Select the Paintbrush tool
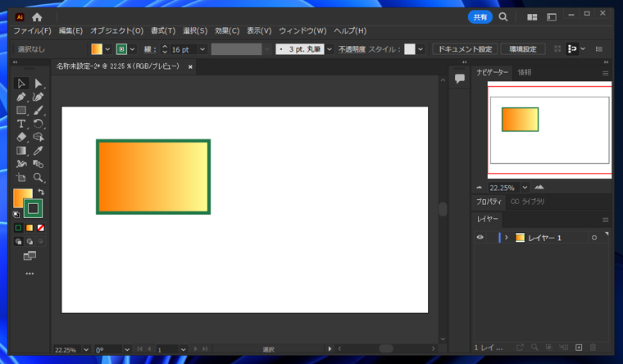The image size is (623, 364). [39, 111]
